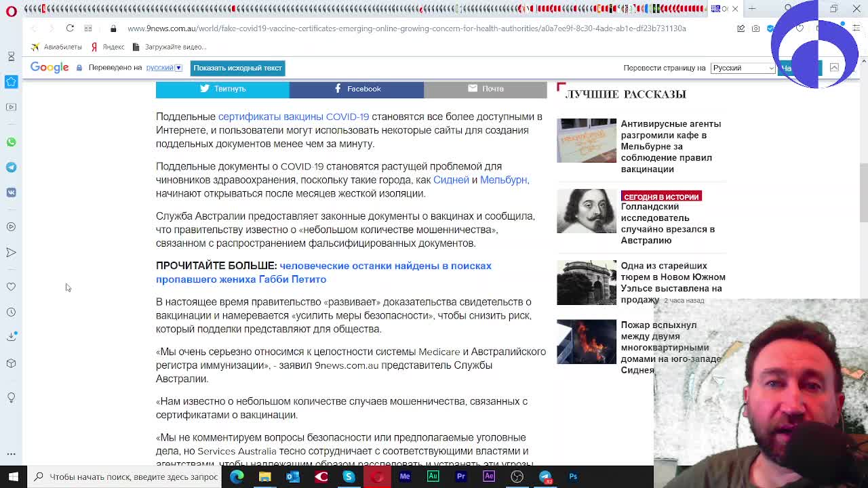
Task: Open WhatsApp in the Opera sidebar
Action: 11,142
